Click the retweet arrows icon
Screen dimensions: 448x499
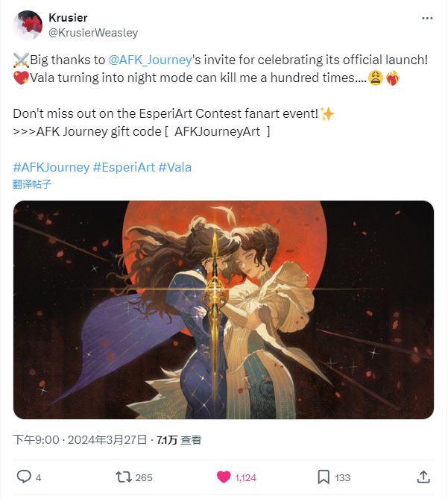tap(123, 477)
